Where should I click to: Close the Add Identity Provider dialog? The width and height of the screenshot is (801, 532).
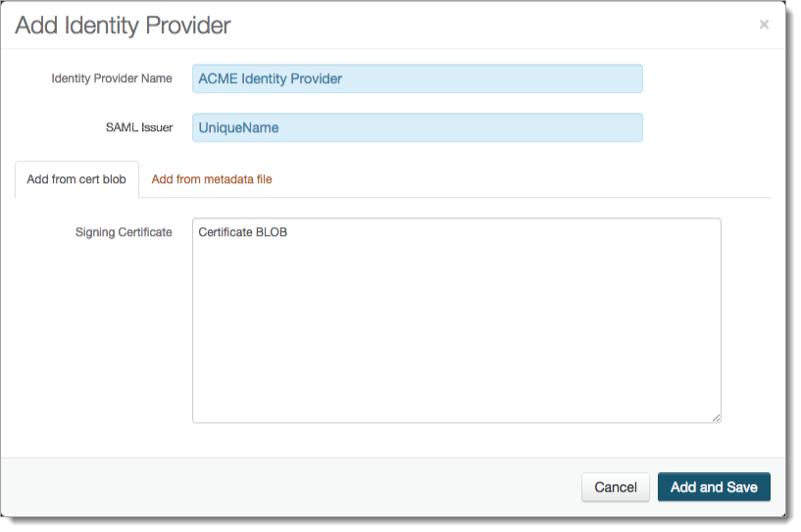click(x=764, y=24)
